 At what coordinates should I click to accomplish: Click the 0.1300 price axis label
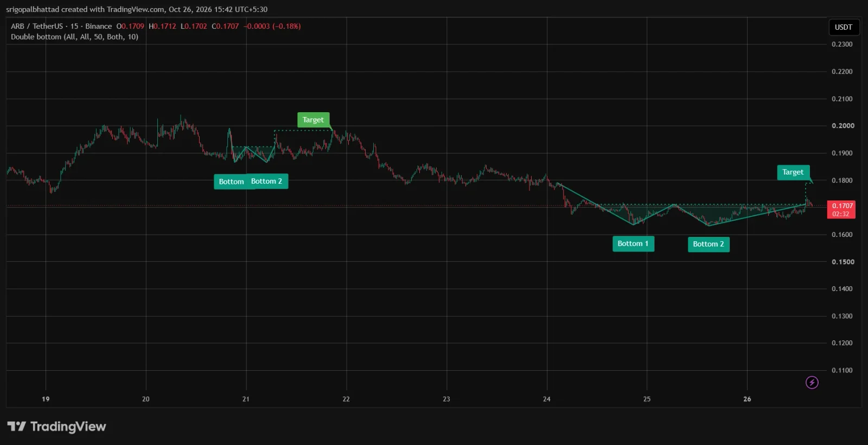[x=842, y=316]
